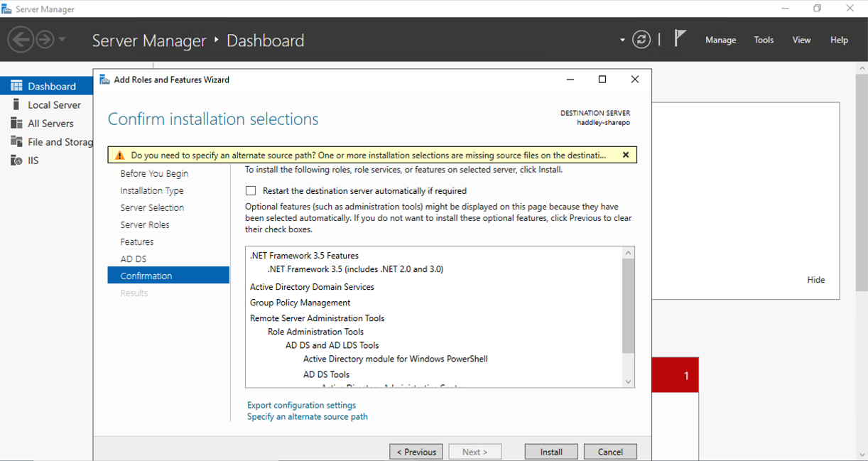
Task: Open Export configuration settings link
Action: click(x=301, y=405)
